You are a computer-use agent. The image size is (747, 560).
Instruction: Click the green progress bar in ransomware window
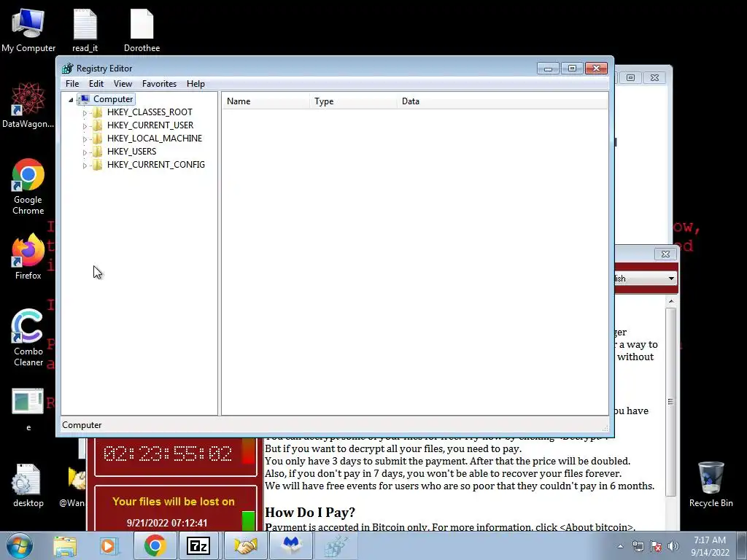(x=248, y=521)
